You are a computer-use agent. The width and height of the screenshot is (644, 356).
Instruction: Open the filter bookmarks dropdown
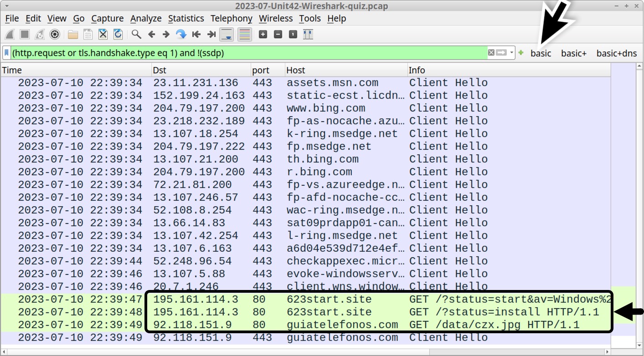coord(5,52)
